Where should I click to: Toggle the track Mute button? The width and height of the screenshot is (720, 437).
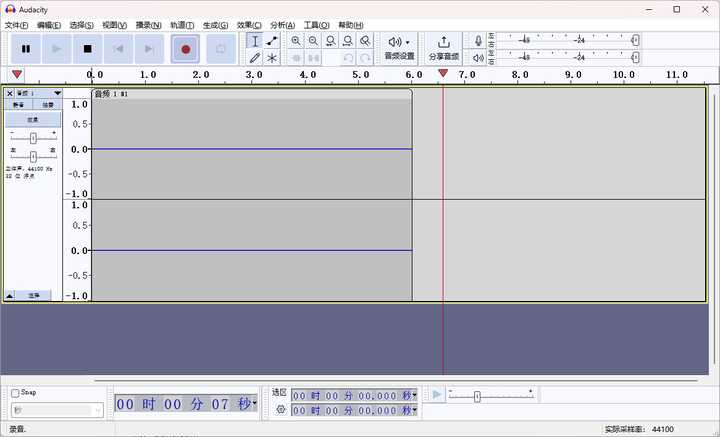tap(18, 105)
